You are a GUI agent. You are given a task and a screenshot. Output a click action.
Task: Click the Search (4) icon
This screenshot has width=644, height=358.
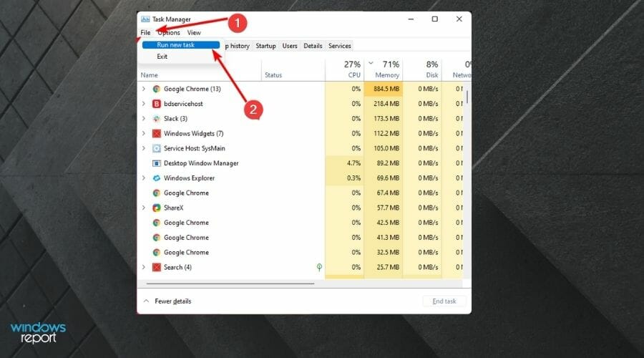coord(157,267)
